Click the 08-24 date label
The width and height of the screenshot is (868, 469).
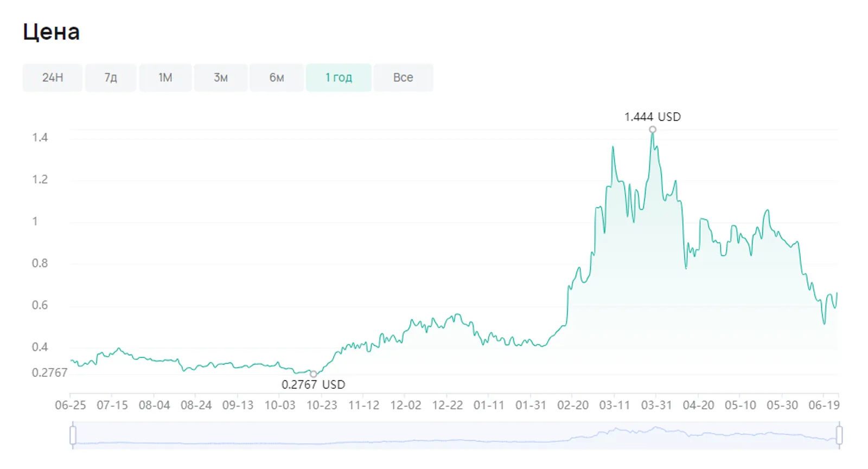pos(196,405)
